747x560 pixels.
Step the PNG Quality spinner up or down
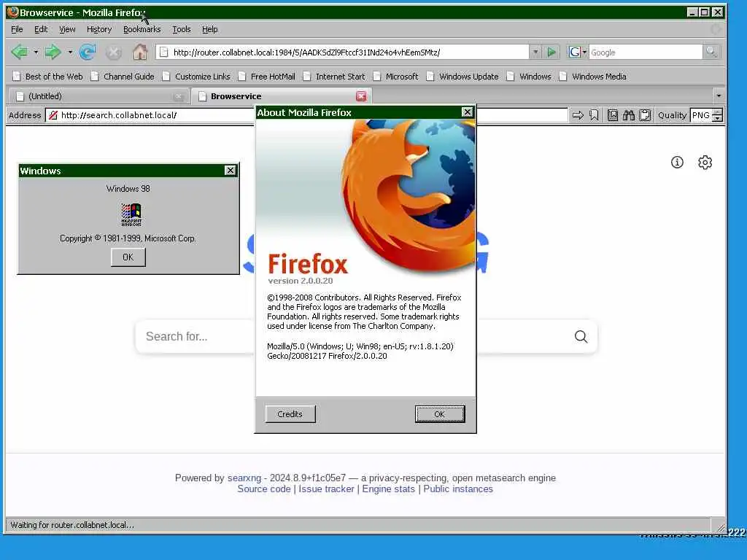(x=718, y=115)
